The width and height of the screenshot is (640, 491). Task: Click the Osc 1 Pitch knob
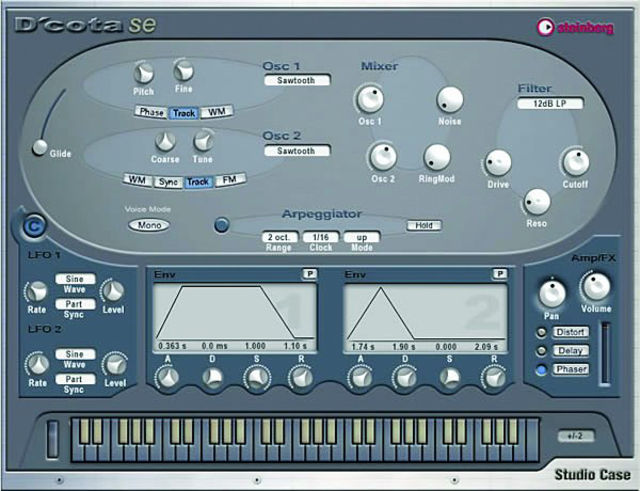(x=144, y=74)
